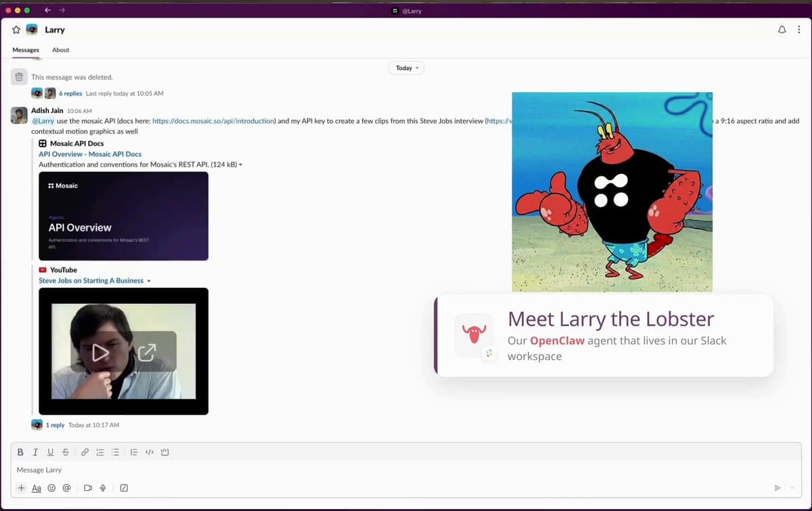
Task: Switch to the About tab
Action: [x=60, y=50]
